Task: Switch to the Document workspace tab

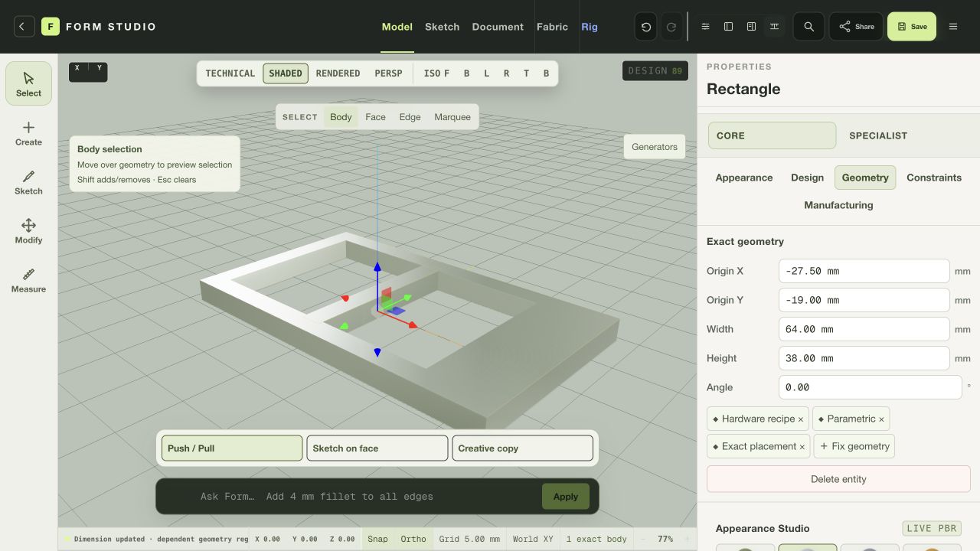Action: [498, 27]
